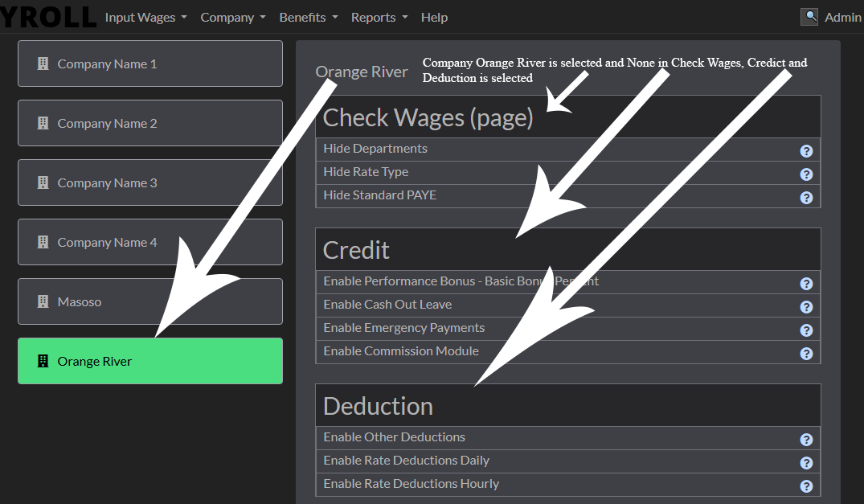Click help icon beside Hide Departments

point(806,151)
